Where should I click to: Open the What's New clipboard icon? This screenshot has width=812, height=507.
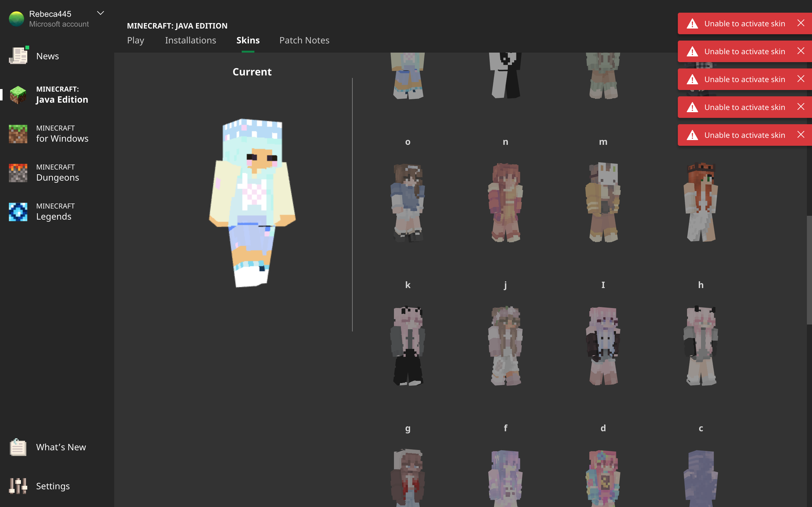18,447
